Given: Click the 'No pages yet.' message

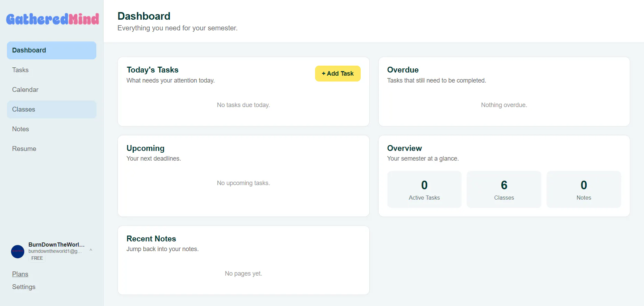Looking at the screenshot, I should (243, 274).
